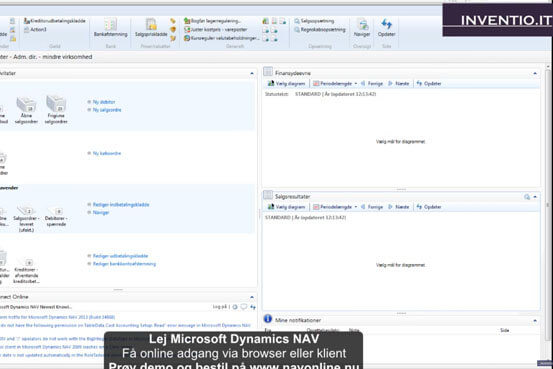Click the Finansydeevne chart area placeholder

(x=401, y=142)
